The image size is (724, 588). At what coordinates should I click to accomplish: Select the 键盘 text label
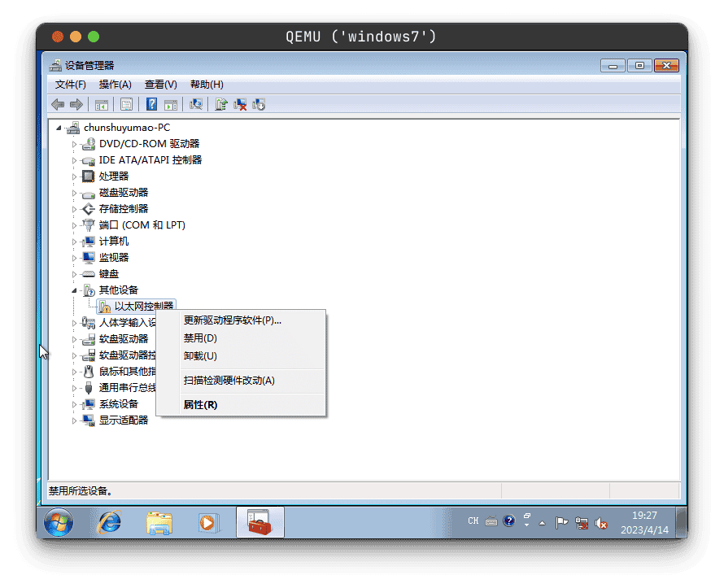pyautogui.click(x=109, y=274)
